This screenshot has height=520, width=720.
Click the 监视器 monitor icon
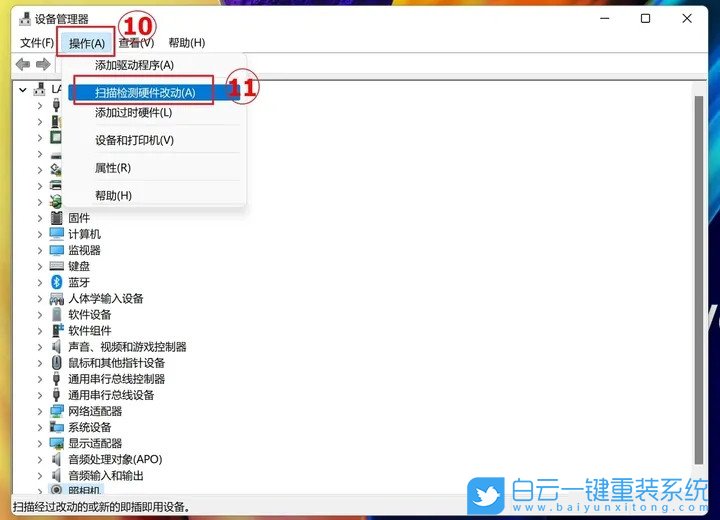pyautogui.click(x=56, y=250)
